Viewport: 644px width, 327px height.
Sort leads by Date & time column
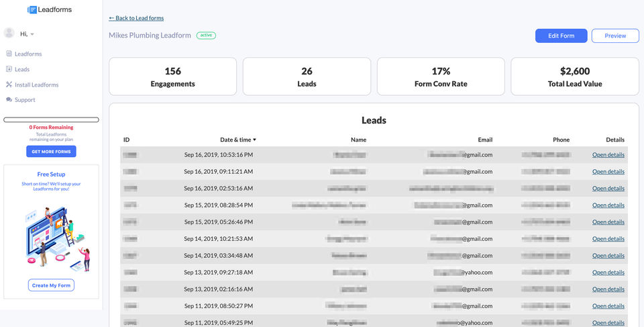[237, 140]
